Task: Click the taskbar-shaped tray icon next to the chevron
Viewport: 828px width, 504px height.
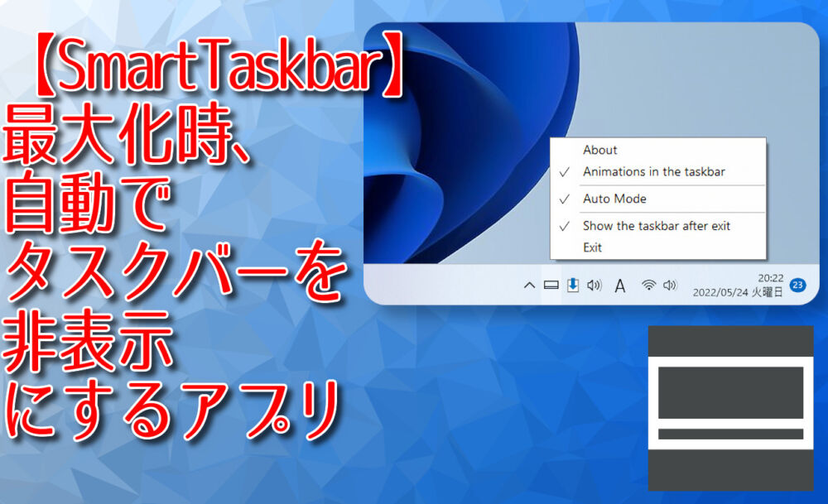Action: [x=551, y=284]
